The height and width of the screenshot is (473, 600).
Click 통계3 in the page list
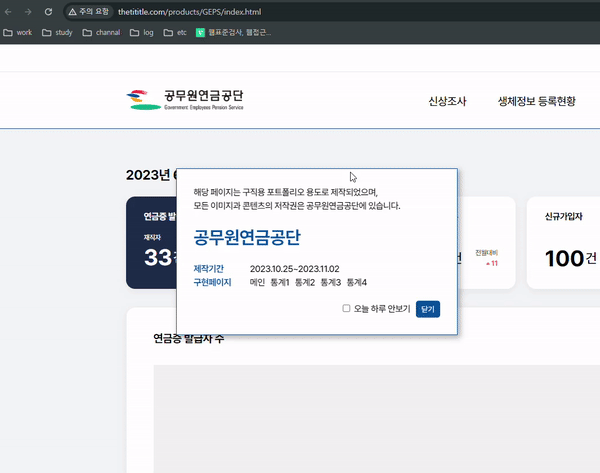point(331,282)
